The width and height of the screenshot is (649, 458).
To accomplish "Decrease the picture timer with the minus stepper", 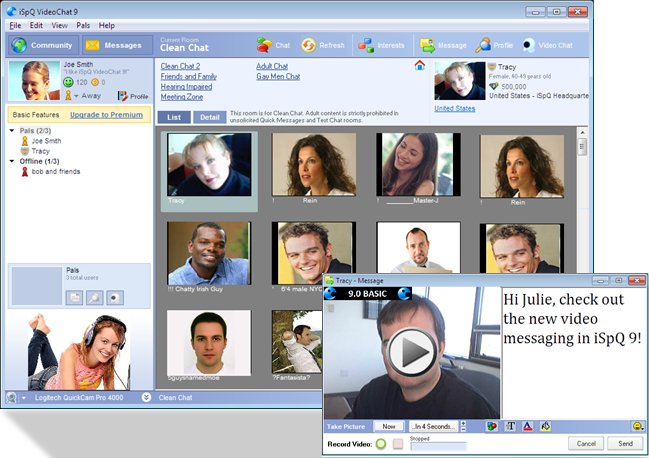I will pyautogui.click(x=463, y=429).
